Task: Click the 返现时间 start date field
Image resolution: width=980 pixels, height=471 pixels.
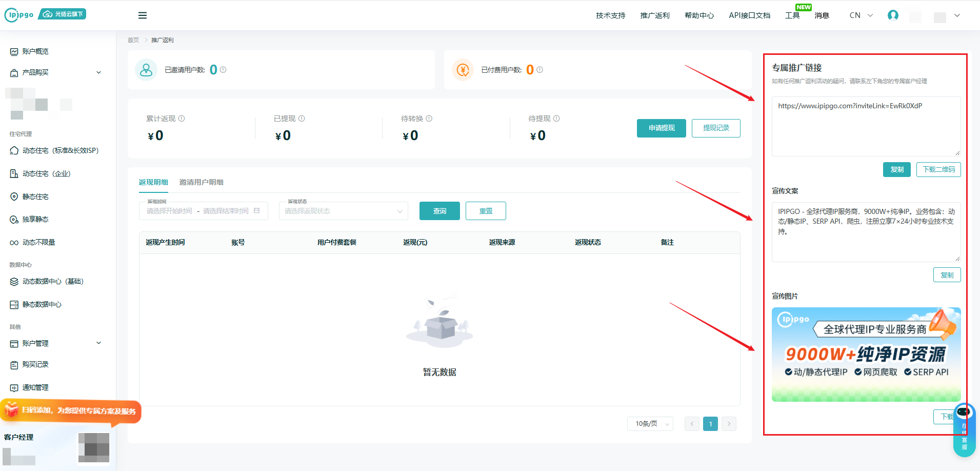Action: pos(169,211)
